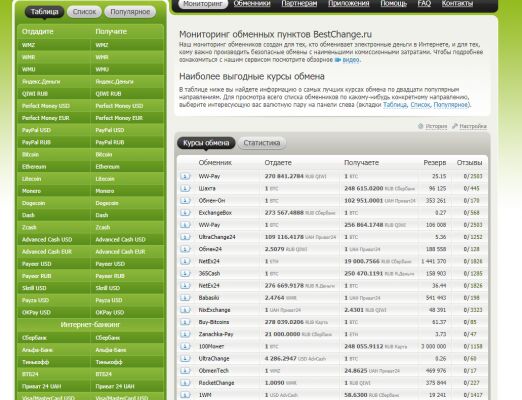Click info icon next to RocketChange
522x400 pixels.
tap(185, 383)
